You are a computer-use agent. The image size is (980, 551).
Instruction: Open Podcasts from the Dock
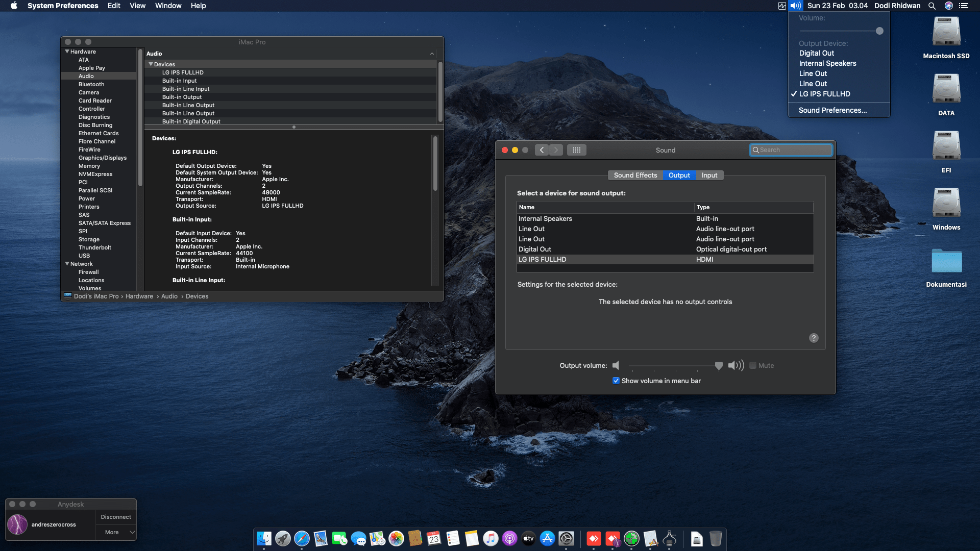point(509,538)
